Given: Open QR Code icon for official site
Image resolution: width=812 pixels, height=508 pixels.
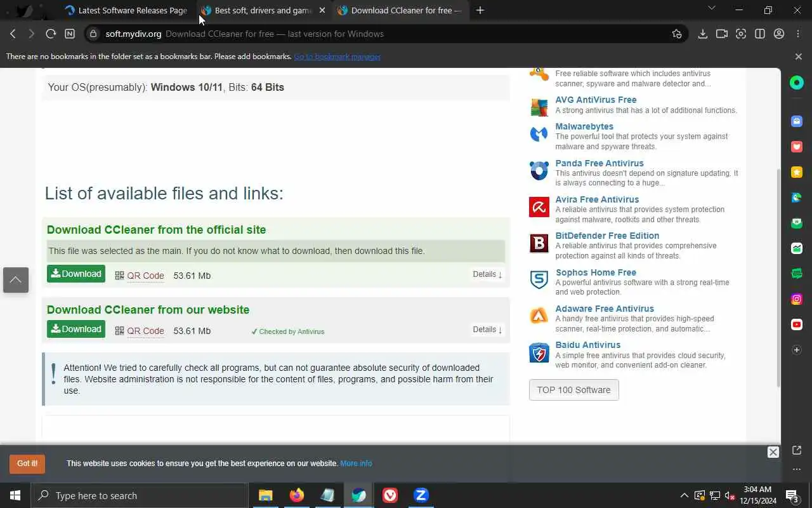Looking at the screenshot, I should click(119, 276).
